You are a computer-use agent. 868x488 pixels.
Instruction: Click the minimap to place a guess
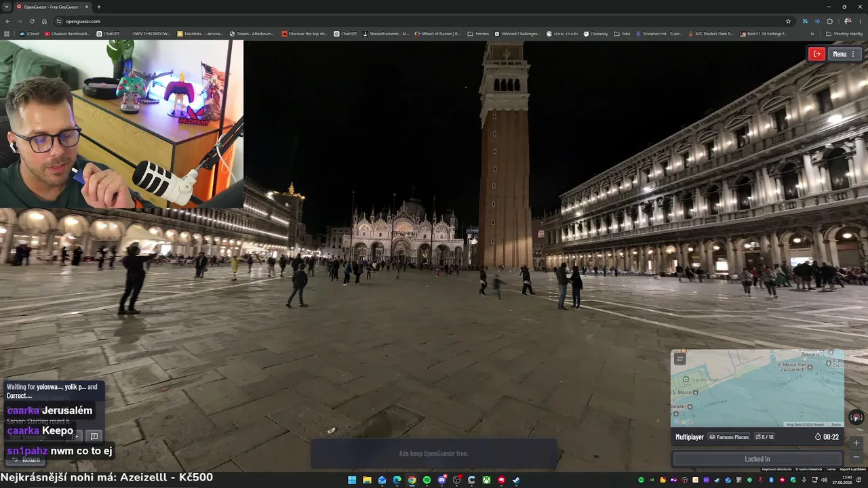[757, 388]
